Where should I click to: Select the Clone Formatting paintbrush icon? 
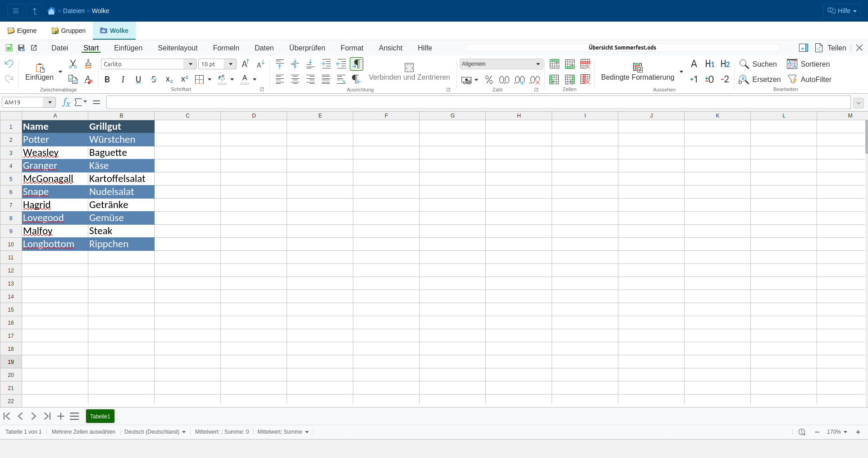click(88, 64)
